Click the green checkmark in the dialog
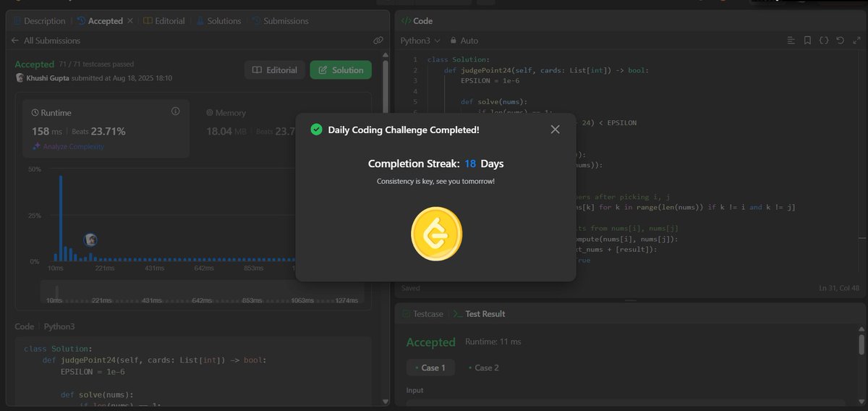The height and width of the screenshot is (411, 868). (x=316, y=130)
